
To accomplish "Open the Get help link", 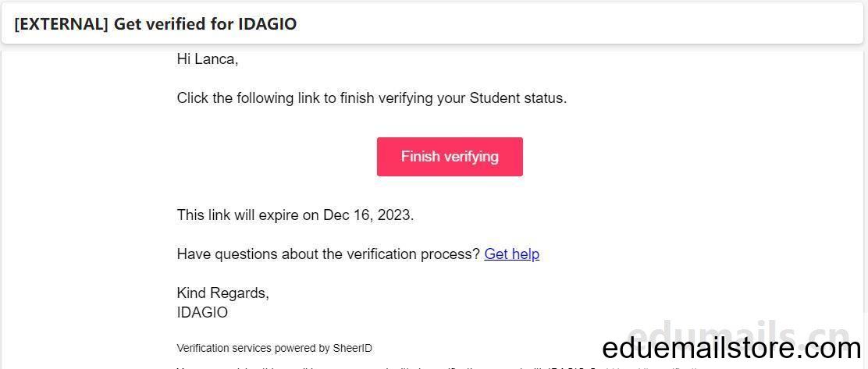I will tap(511, 254).
